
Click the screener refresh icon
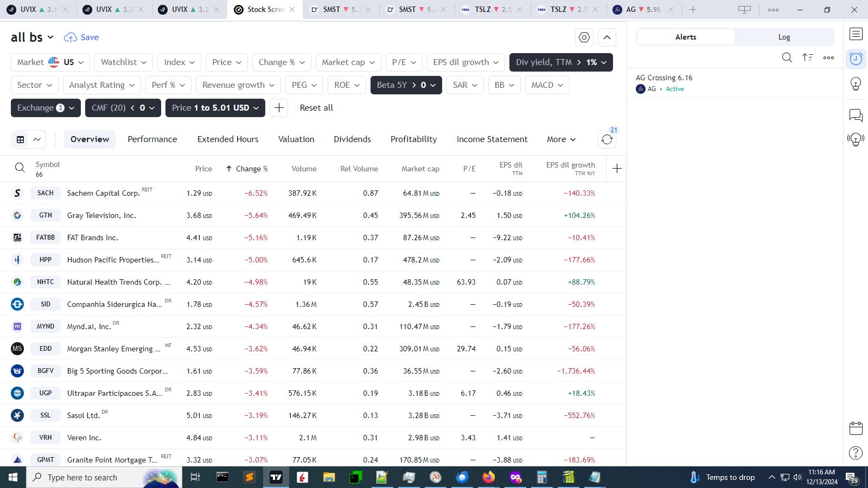607,139
